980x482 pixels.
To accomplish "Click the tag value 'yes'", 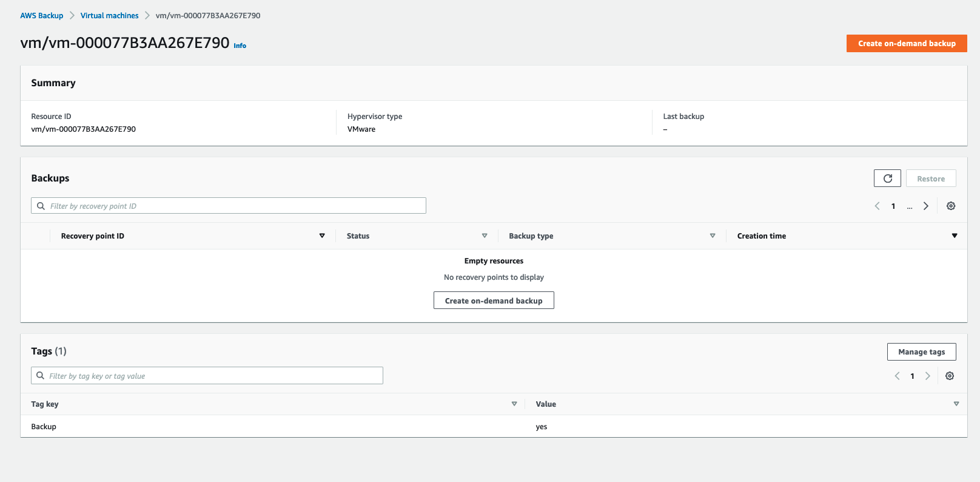I will coord(542,427).
